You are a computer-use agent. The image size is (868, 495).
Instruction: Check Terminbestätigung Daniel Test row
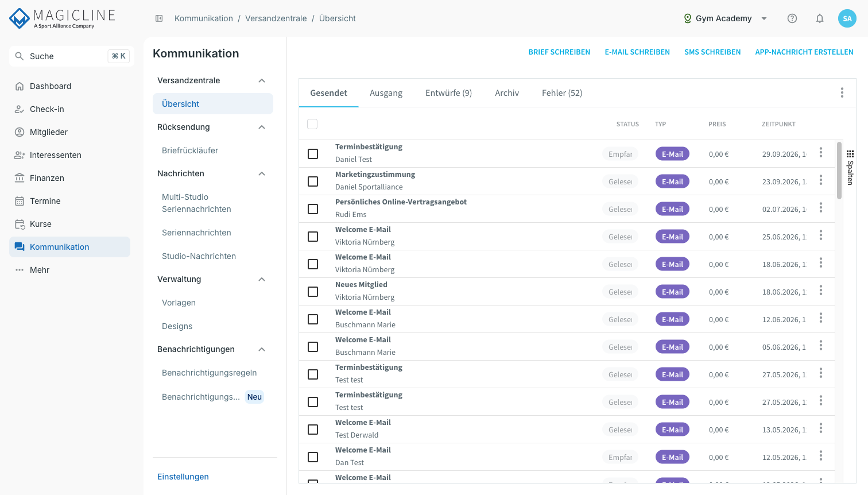pos(313,154)
